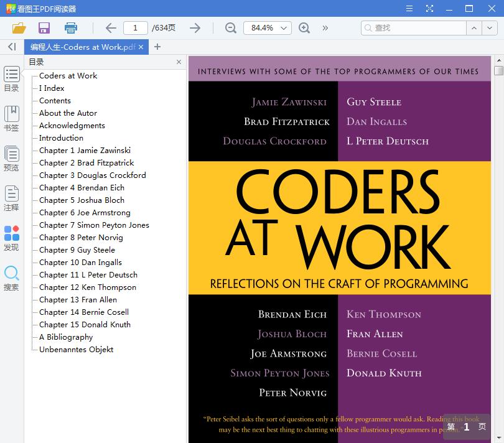Open Chapter 11 L Peter Deutsch

point(88,275)
